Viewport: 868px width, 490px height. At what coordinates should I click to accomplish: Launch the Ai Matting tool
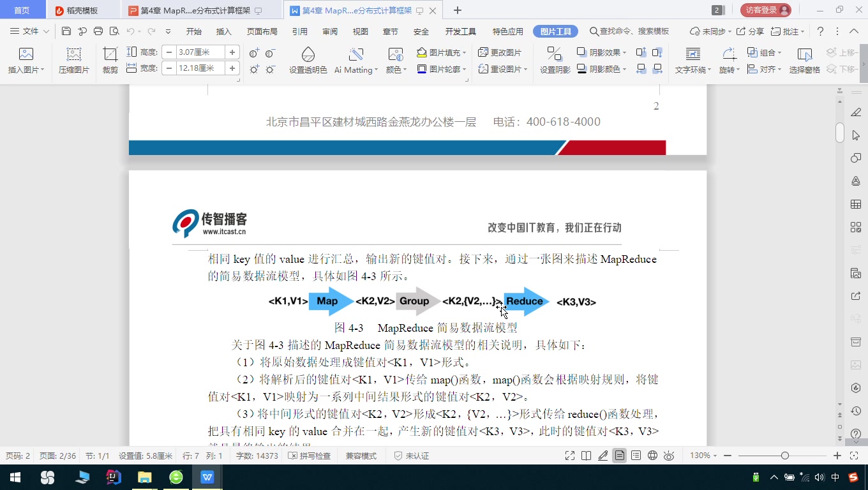point(355,61)
